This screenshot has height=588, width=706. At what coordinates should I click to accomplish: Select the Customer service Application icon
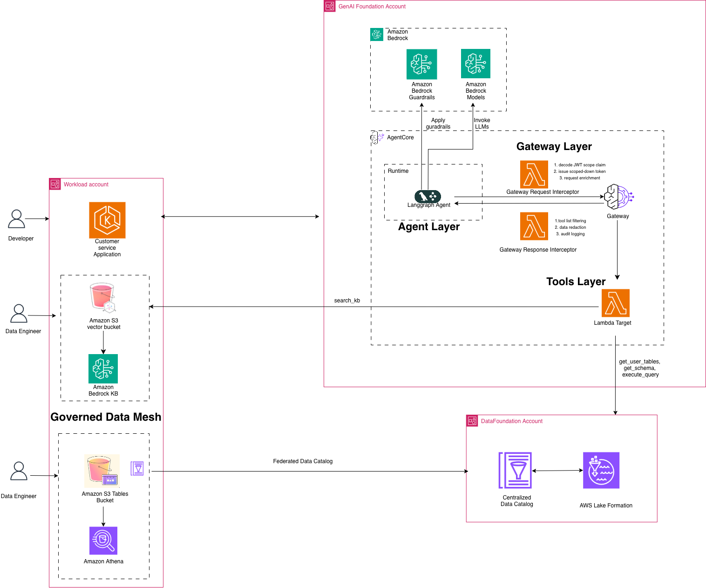(107, 220)
